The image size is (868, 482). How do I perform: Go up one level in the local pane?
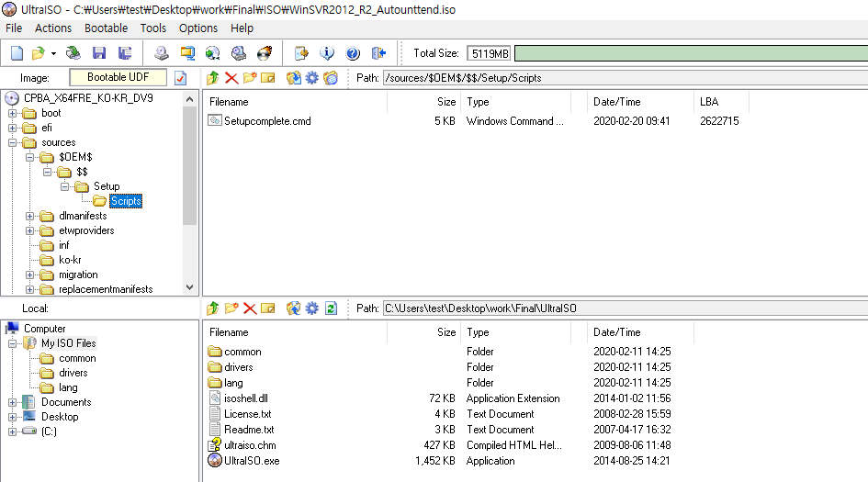tap(213, 308)
